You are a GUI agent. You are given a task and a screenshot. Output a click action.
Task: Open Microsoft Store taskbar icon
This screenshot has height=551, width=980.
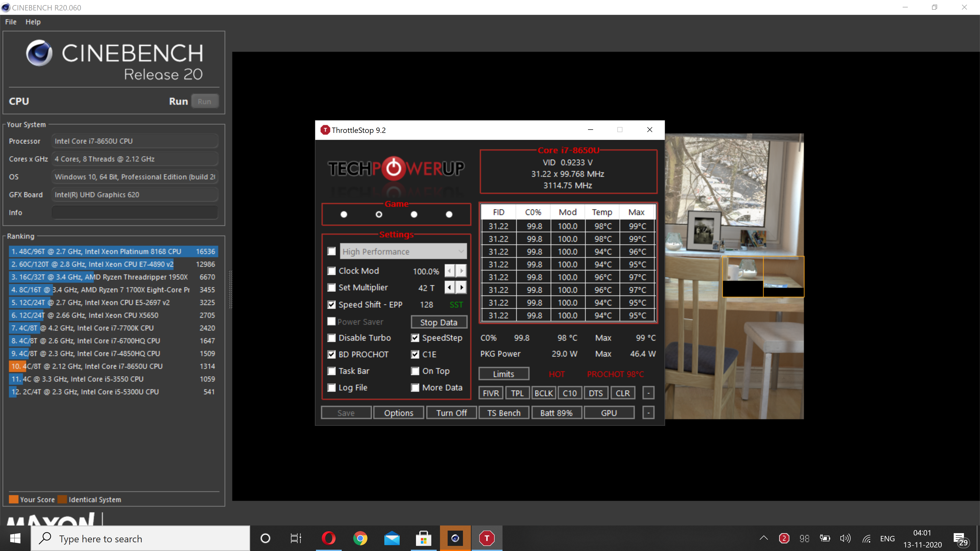pyautogui.click(x=423, y=538)
